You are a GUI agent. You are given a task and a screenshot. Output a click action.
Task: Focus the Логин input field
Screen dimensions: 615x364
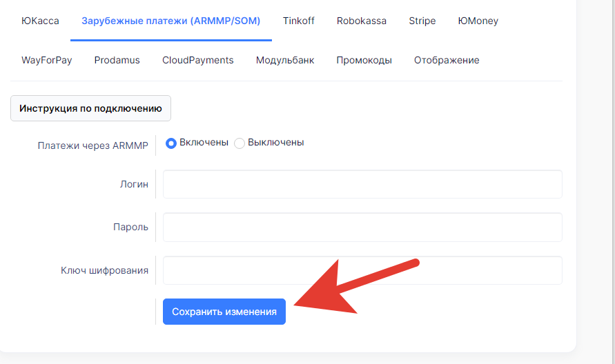(x=362, y=184)
